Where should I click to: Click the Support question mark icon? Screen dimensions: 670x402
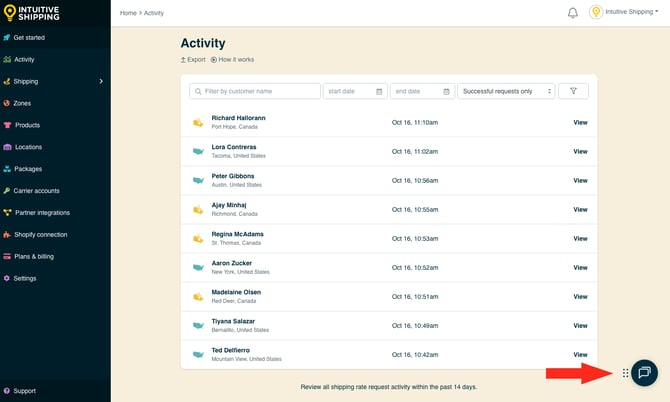click(x=6, y=391)
